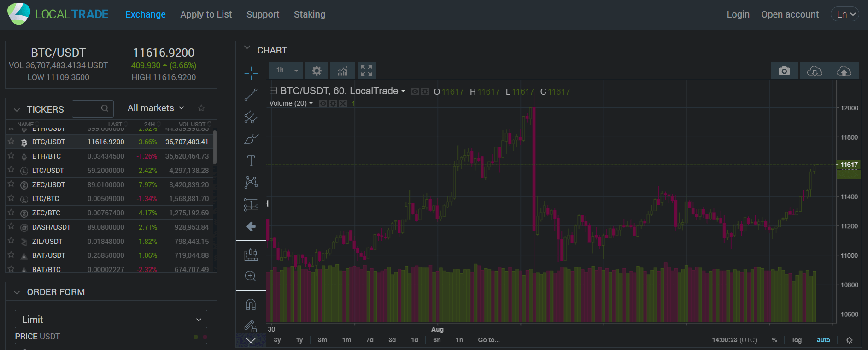Take a chart snapshot with camera
868x350 pixels.
point(784,71)
